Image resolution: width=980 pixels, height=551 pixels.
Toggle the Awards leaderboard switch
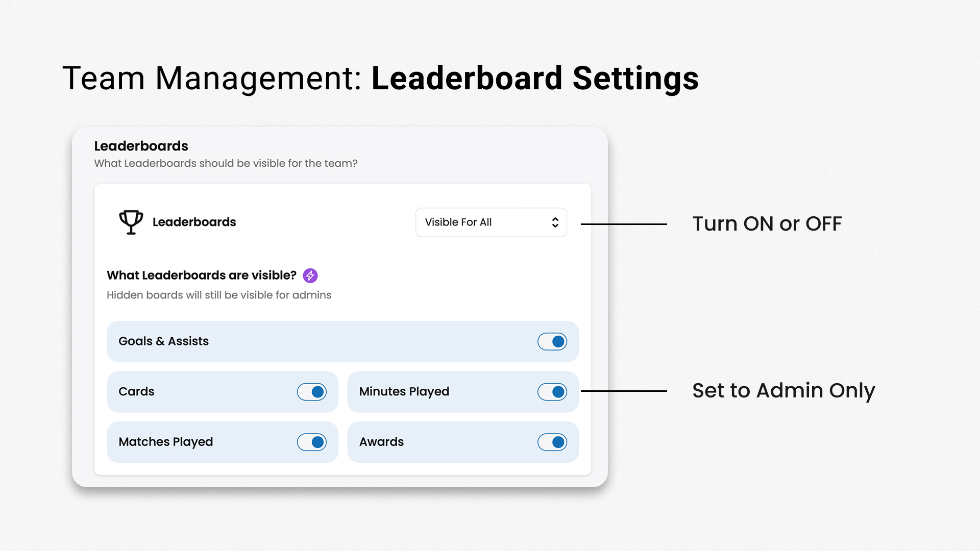click(x=552, y=442)
